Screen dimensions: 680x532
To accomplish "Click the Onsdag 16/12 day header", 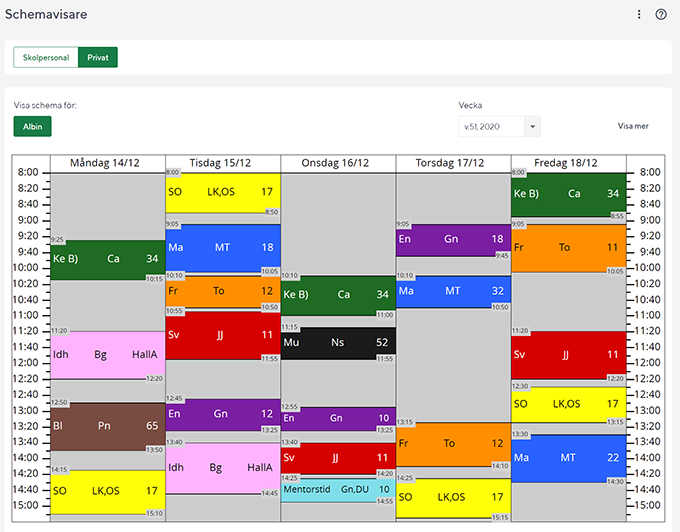I will (x=338, y=163).
